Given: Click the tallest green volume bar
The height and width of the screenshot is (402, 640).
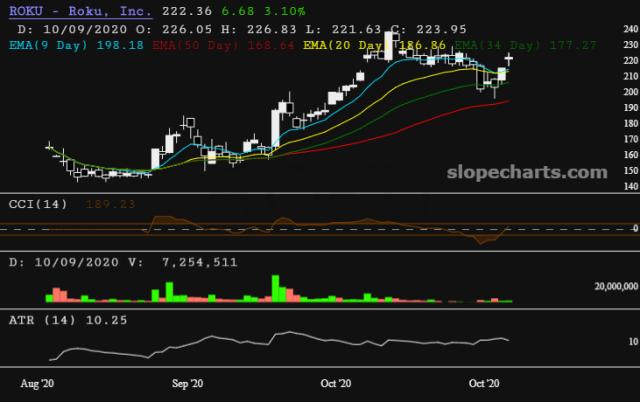Looking at the screenshot, I should 273,285.
